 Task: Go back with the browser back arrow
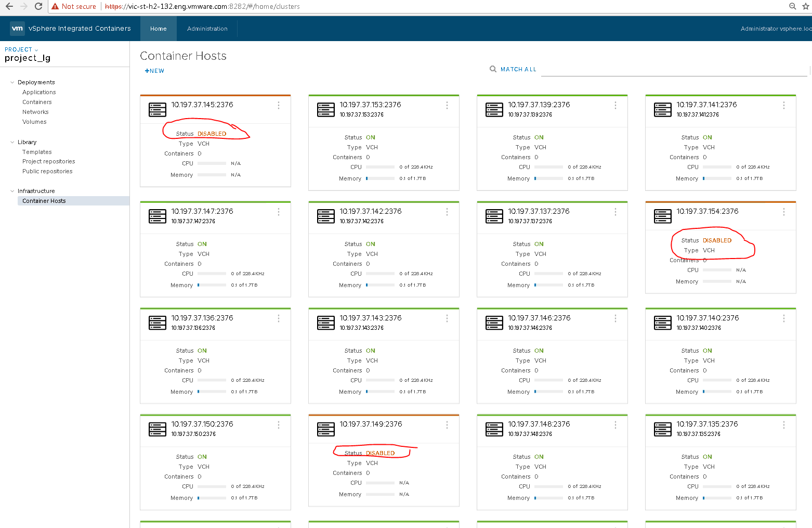[9, 6]
